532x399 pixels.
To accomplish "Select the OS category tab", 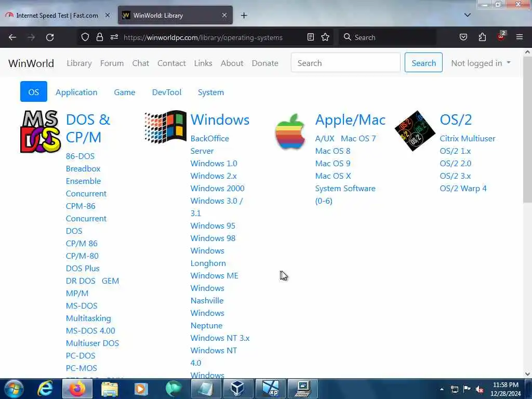I will coord(34,92).
